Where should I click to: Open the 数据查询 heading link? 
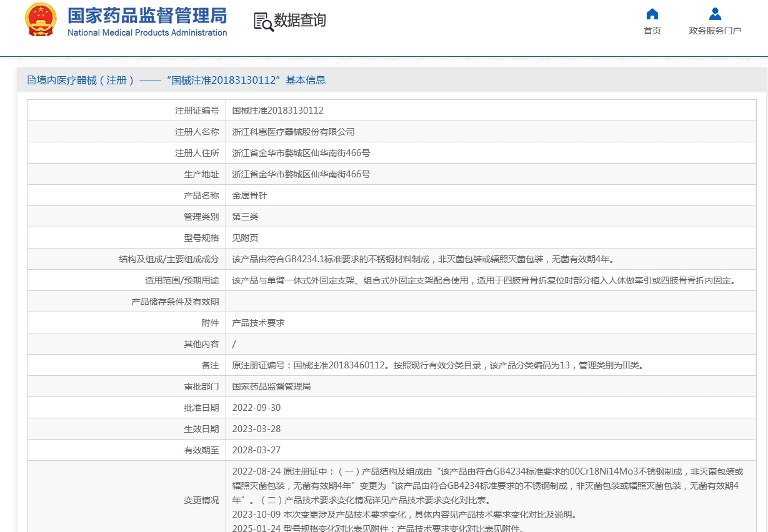(x=300, y=21)
